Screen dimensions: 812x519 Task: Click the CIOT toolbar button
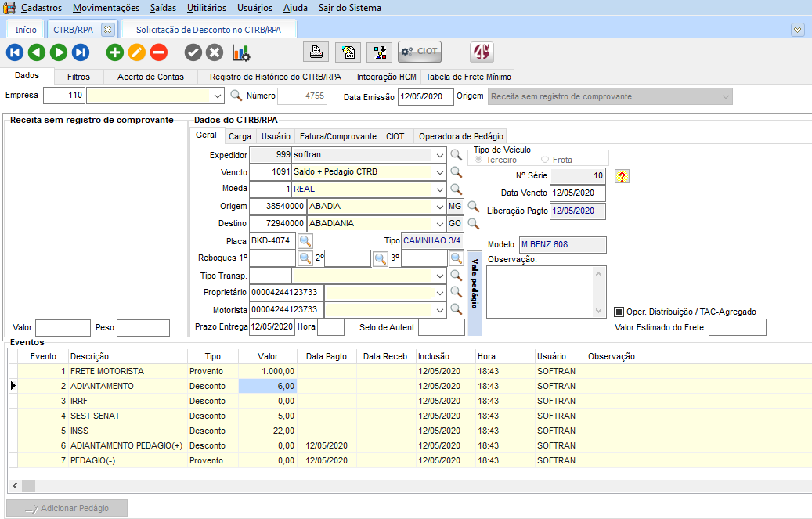click(420, 52)
